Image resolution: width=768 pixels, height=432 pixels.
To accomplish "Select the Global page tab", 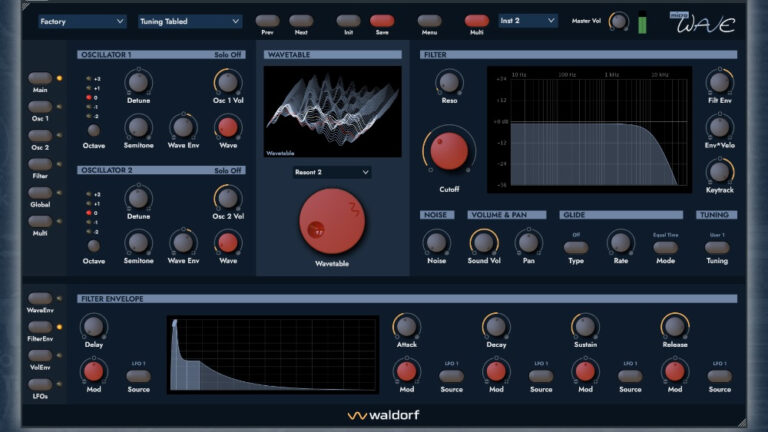I will pos(40,193).
